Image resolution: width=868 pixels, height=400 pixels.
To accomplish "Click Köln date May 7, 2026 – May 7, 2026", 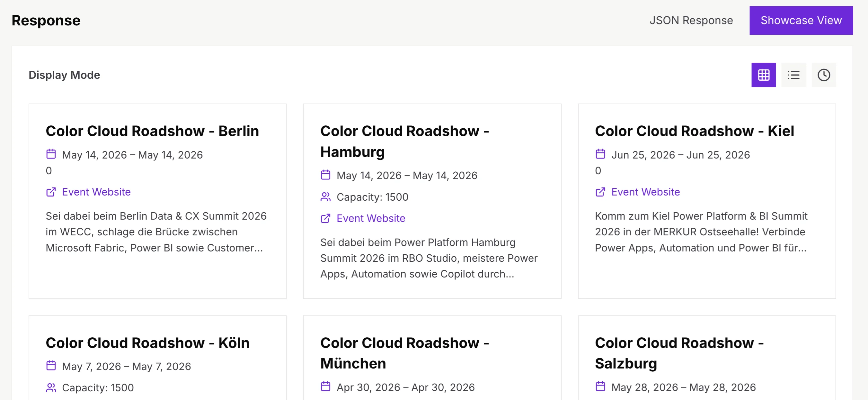I will [x=126, y=366].
